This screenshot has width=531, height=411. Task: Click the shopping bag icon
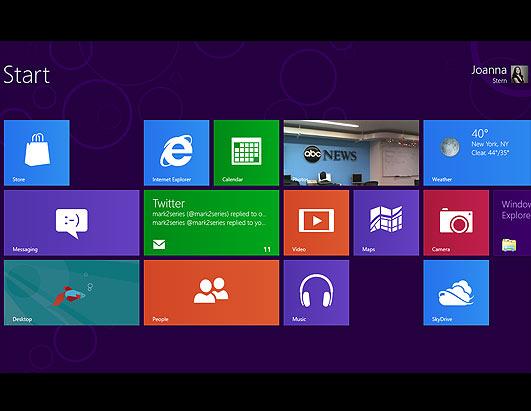37,149
